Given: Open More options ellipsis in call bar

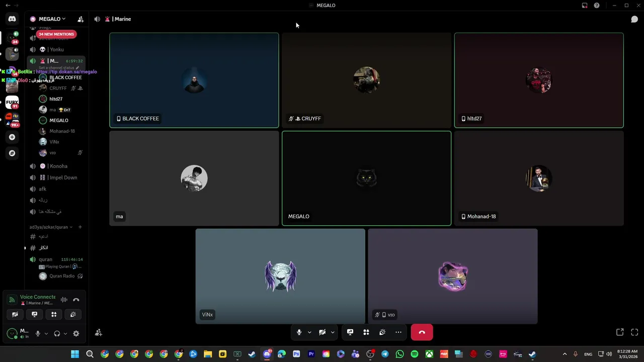Looking at the screenshot, I should point(398,332).
